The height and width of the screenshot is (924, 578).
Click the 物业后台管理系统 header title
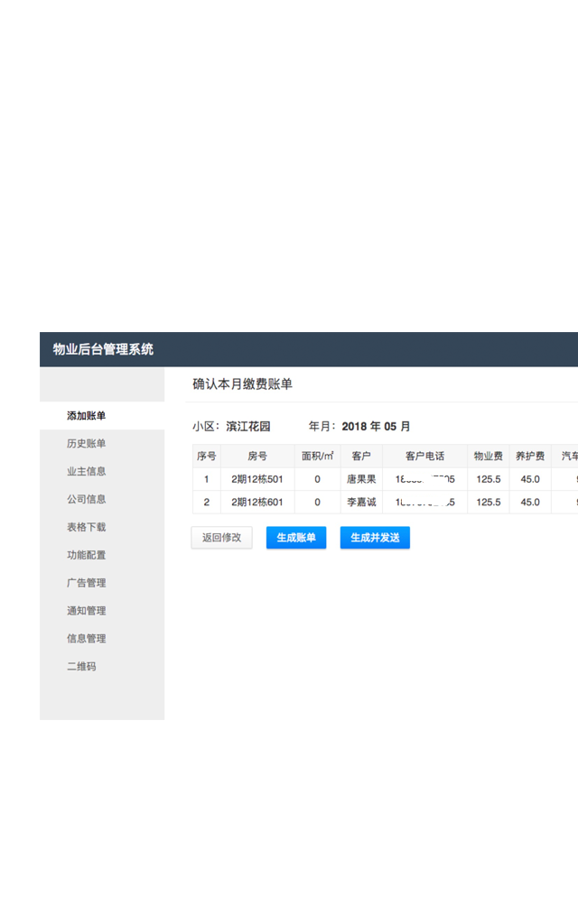pyautogui.click(x=103, y=349)
